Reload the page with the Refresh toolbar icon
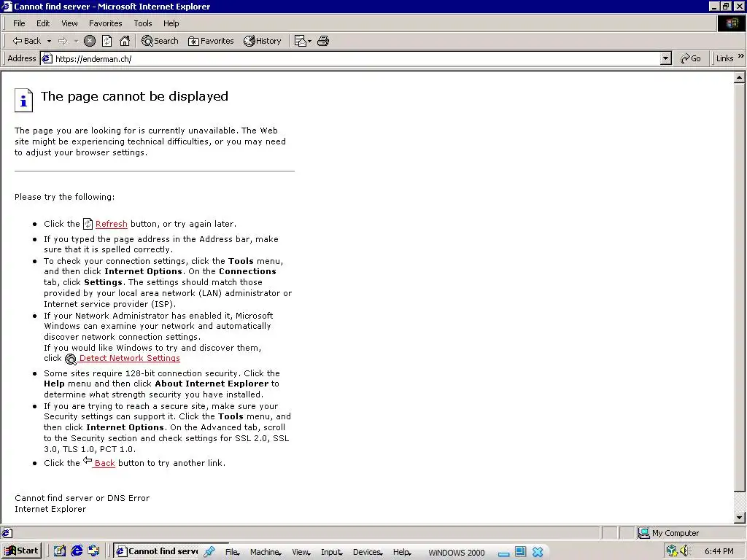Viewport: 747px width, 560px height. point(107,41)
